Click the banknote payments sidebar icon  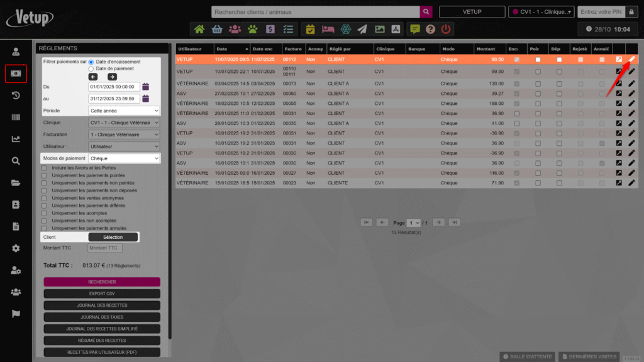click(x=16, y=74)
